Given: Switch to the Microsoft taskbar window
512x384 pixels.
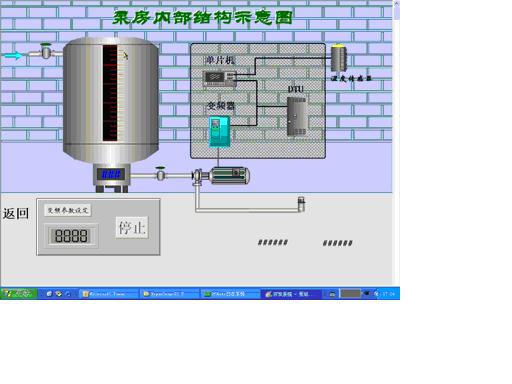Looking at the screenshot, I should (109, 294).
